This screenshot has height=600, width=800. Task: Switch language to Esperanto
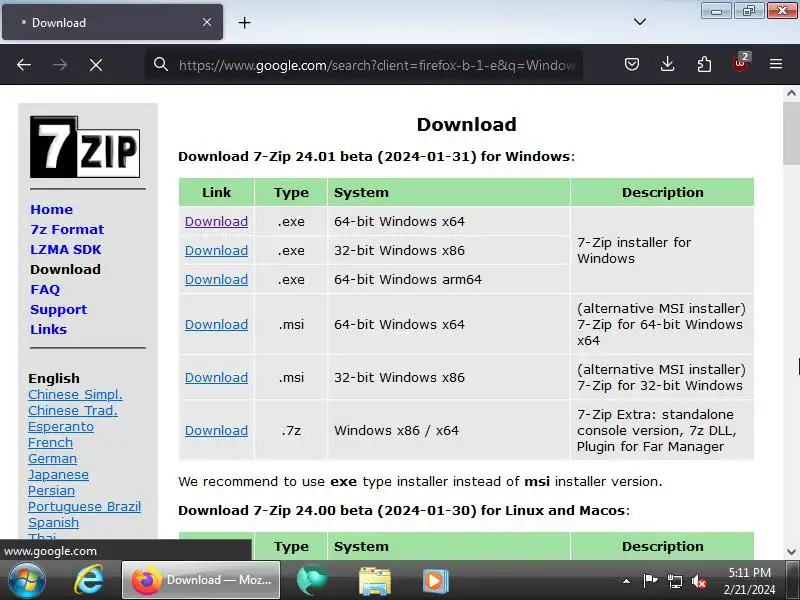click(61, 427)
